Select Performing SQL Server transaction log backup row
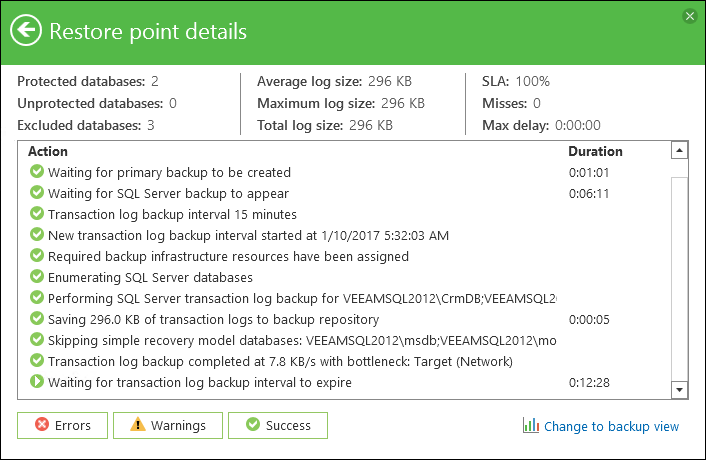The width and height of the screenshot is (706, 460). [x=302, y=298]
